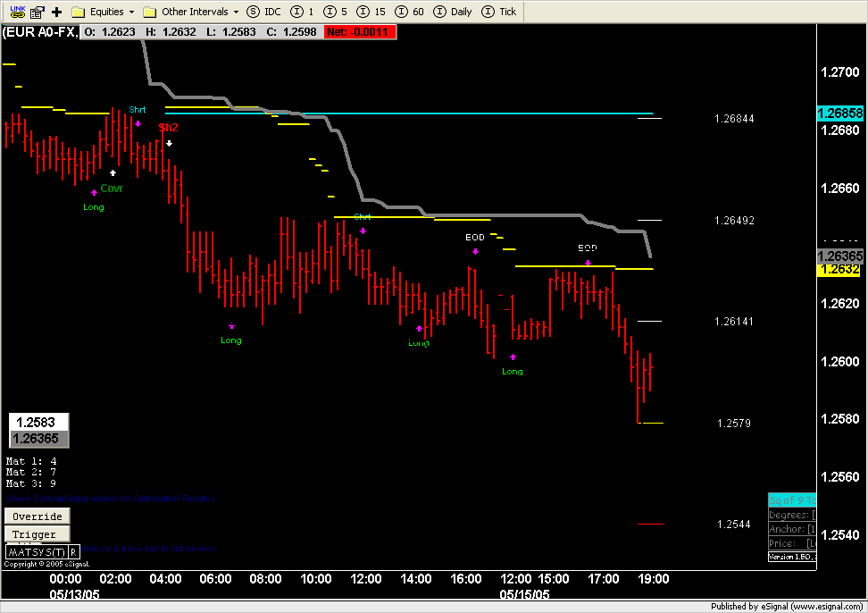Switch to the Tick interval button
The width and height of the screenshot is (868, 613).
pos(499,12)
